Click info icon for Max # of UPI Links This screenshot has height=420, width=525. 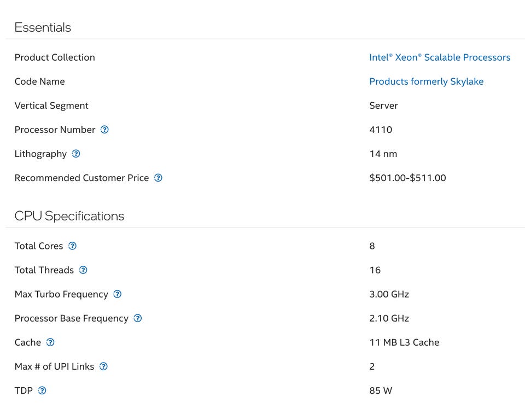tap(103, 366)
